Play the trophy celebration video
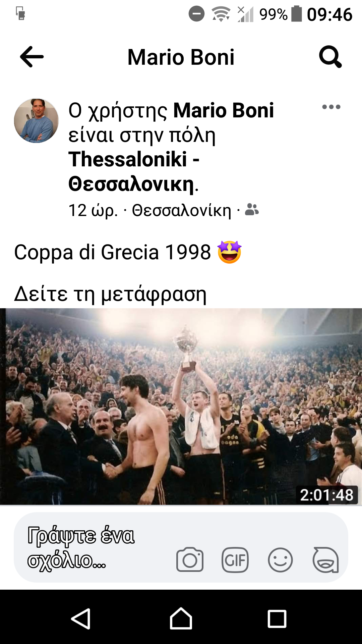 click(181, 407)
